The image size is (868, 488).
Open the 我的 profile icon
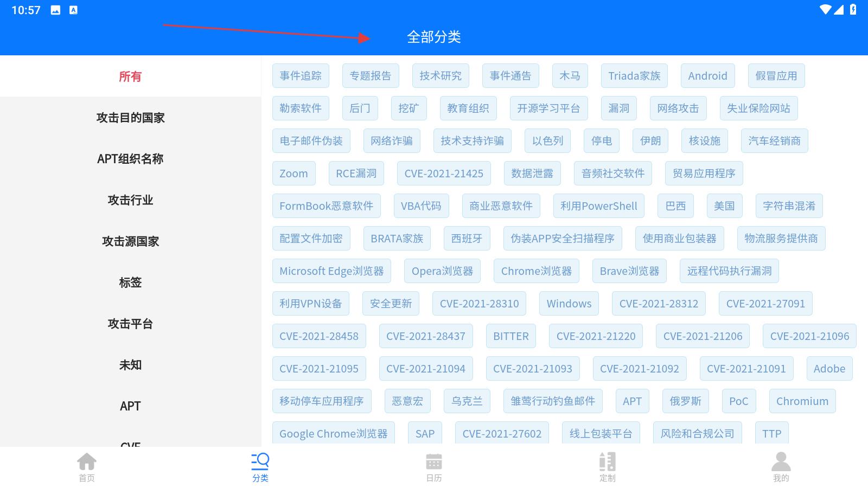[781, 462]
